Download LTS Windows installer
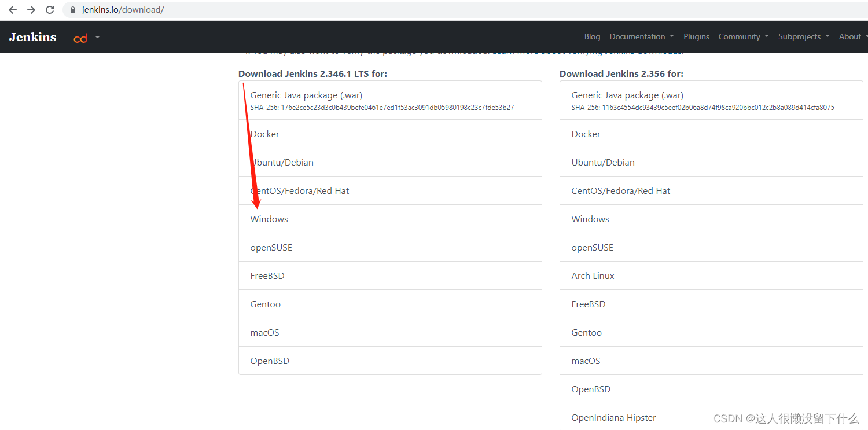This screenshot has height=430, width=868. coord(269,219)
